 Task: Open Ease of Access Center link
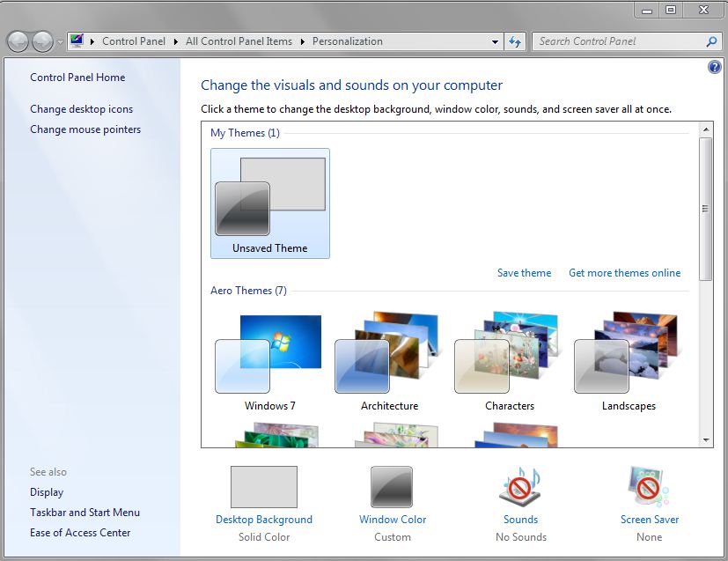coord(80,533)
